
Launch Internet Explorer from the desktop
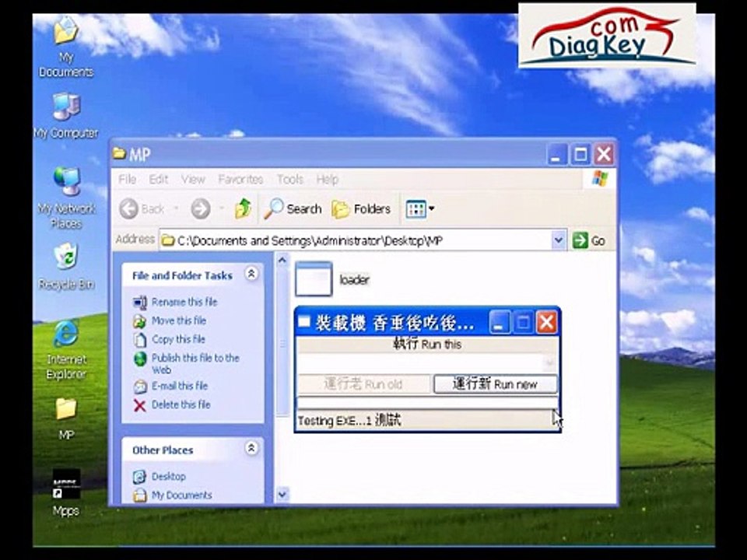pyautogui.click(x=66, y=349)
